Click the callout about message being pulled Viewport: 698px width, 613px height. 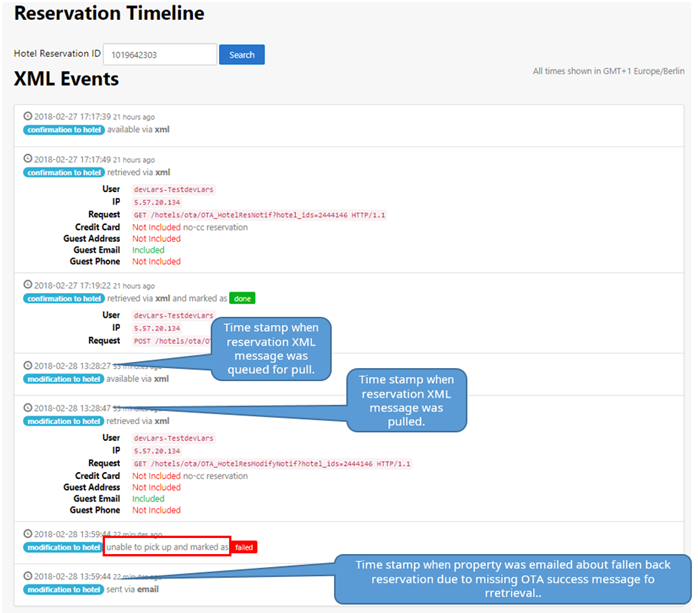(406, 401)
